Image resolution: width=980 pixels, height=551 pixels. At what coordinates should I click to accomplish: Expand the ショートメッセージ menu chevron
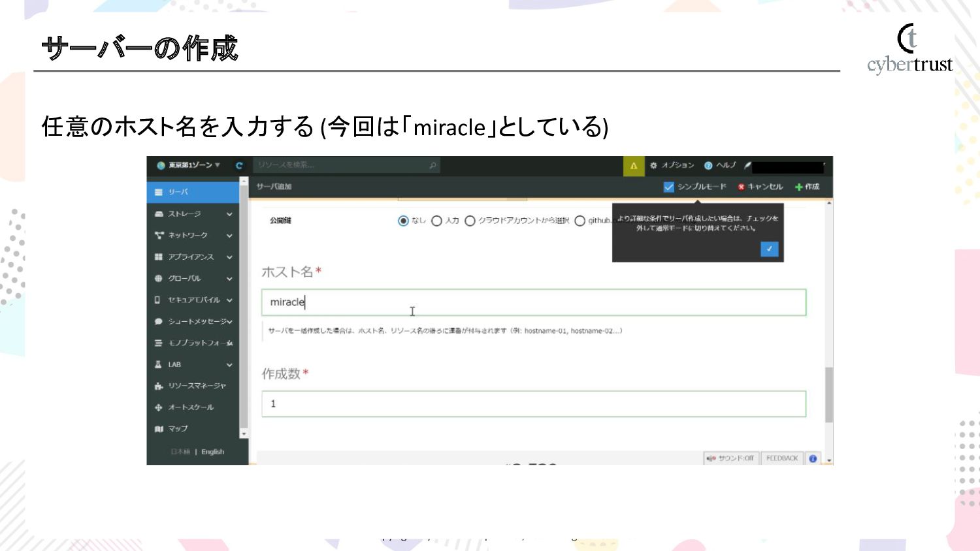tap(229, 322)
